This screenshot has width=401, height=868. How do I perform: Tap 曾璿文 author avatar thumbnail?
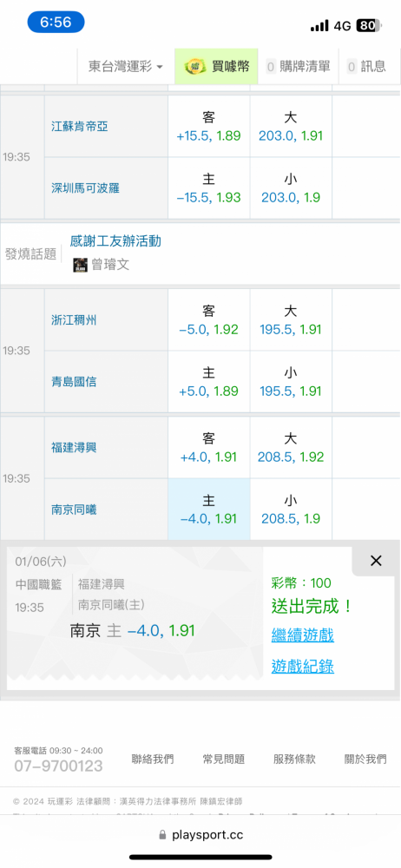[81, 265]
